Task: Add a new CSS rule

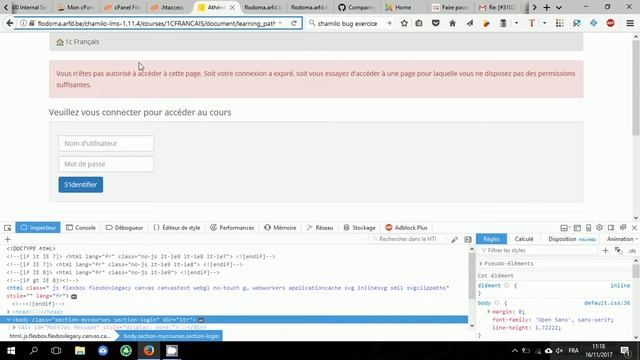Action: pos(605,251)
